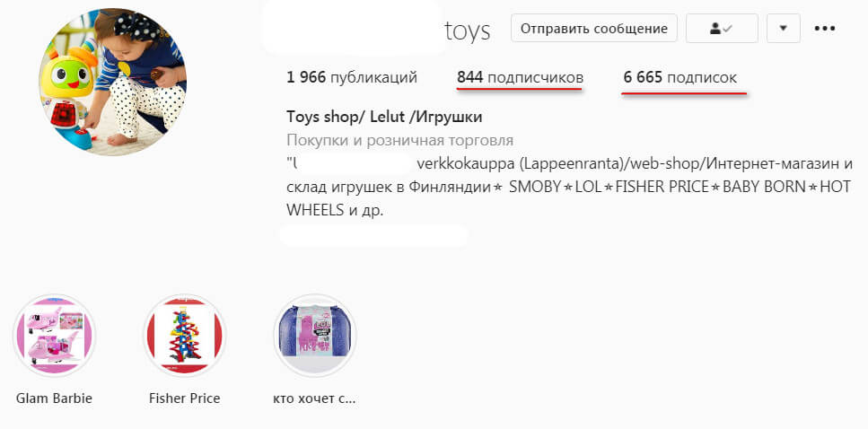Click the Toys shop/ Lelut /Игрушки title
868x429 pixels.
click(x=384, y=117)
